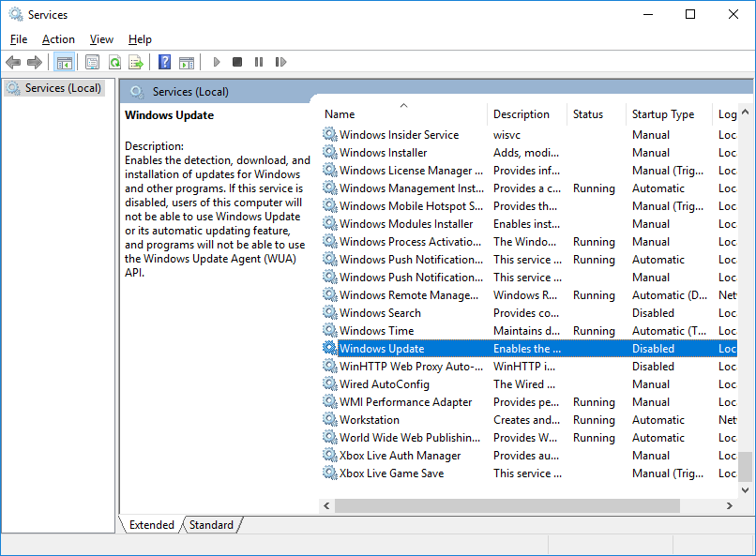
Task: Click the vertical scrollbar up arrow
Action: click(745, 112)
